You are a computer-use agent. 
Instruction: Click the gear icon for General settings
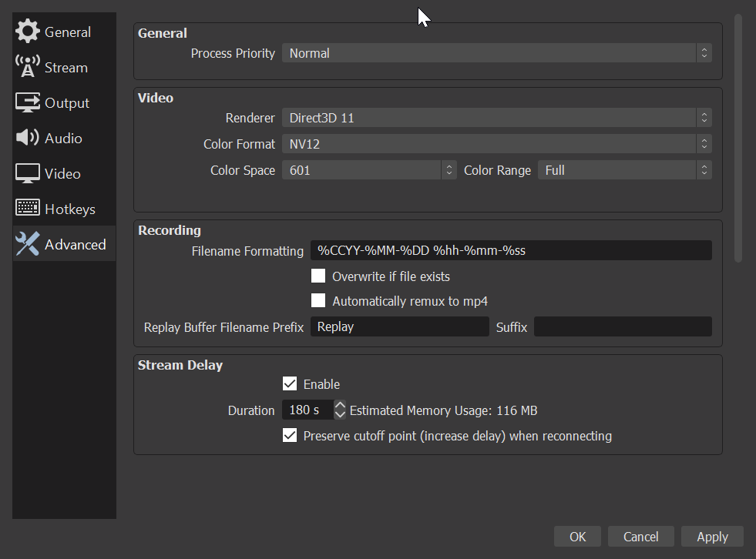click(x=28, y=32)
